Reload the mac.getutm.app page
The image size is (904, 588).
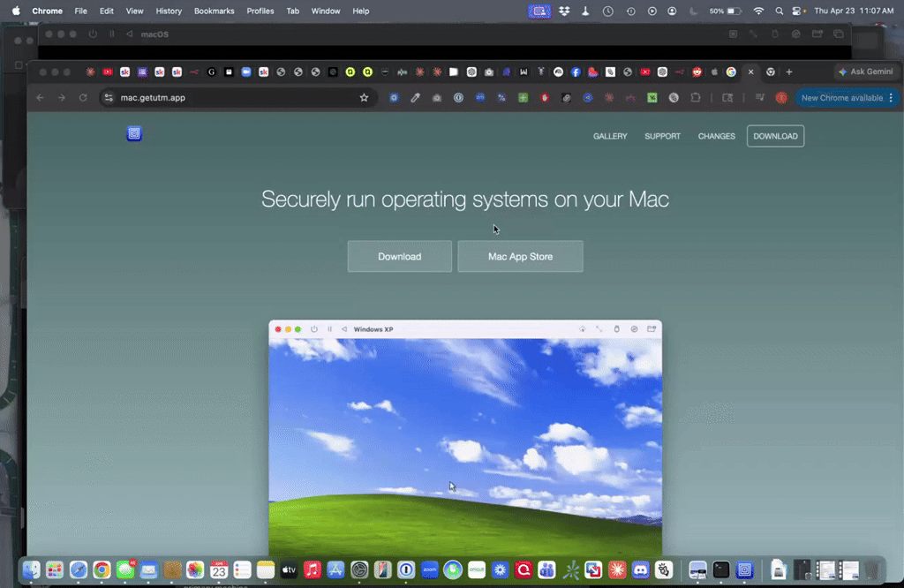[83, 97]
